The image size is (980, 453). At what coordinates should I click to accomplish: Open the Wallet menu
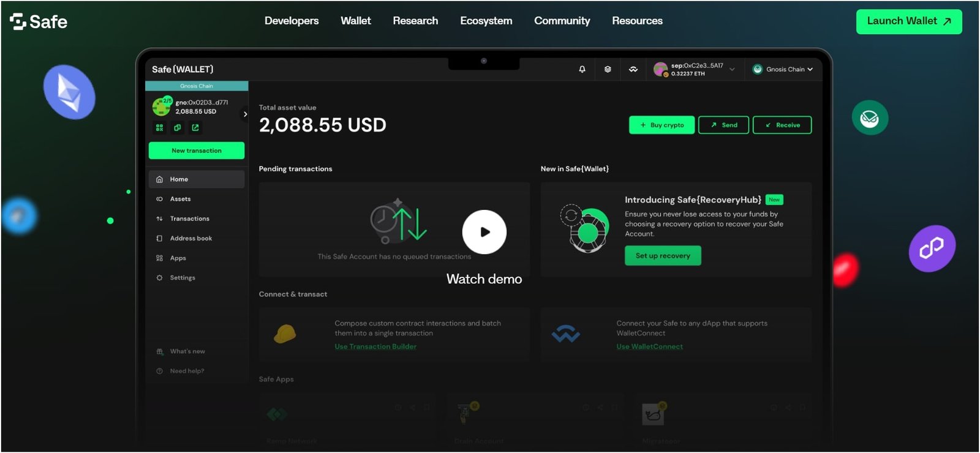(x=356, y=21)
